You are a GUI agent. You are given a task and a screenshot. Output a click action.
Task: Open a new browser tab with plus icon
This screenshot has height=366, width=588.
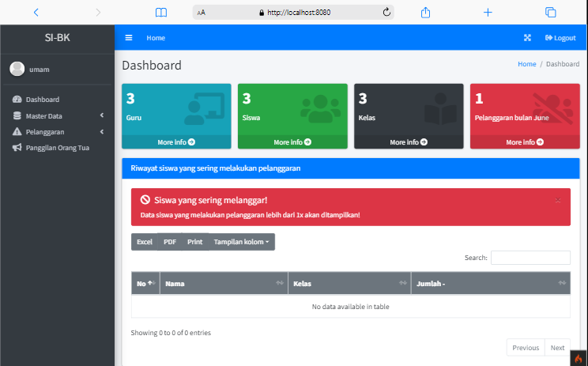click(488, 13)
